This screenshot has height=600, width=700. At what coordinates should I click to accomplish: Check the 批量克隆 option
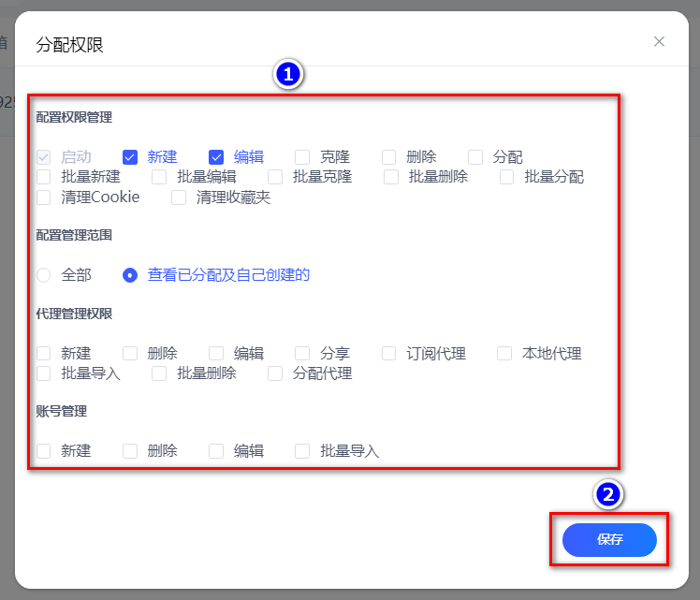click(275, 177)
